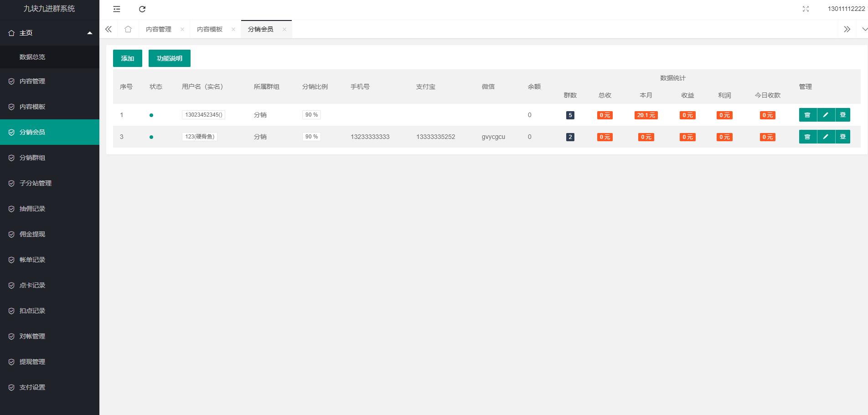This screenshot has width=868, height=415.
Task: Open the home tab icon
Action: coord(128,29)
